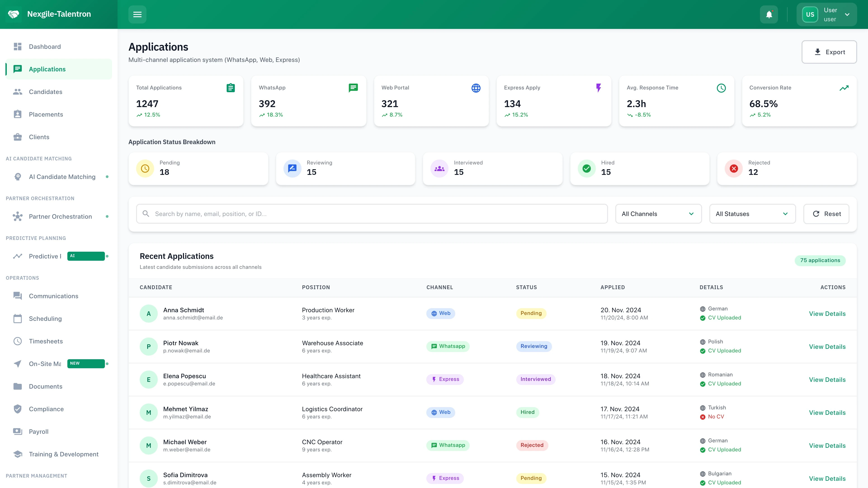This screenshot has width=868, height=488.
Task: Select the Hired status filter card
Action: [x=639, y=168]
